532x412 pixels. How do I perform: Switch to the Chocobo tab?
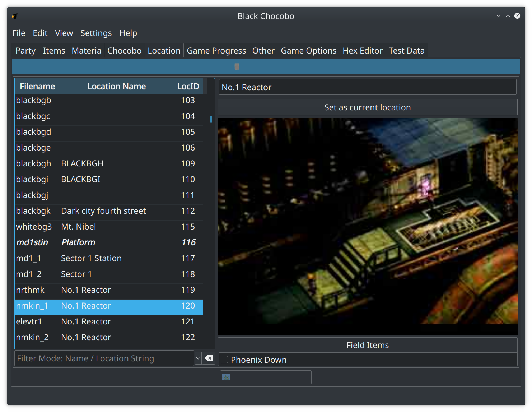coord(125,51)
